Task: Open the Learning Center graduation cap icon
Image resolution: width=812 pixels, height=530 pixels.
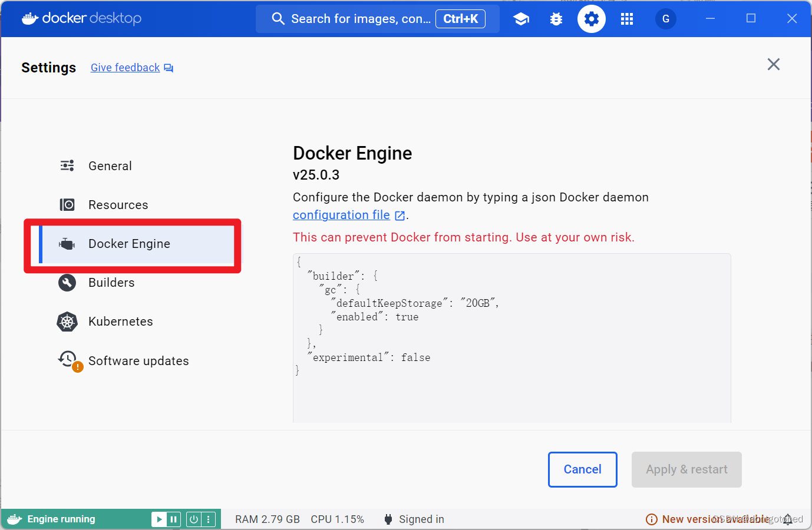Action: (521, 18)
